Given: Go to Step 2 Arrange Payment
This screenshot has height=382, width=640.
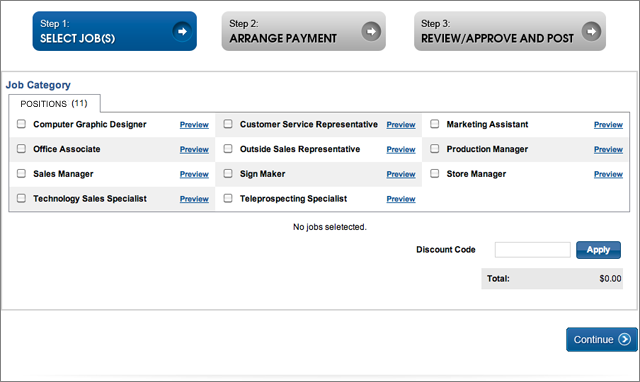Looking at the screenshot, I should click(304, 31).
